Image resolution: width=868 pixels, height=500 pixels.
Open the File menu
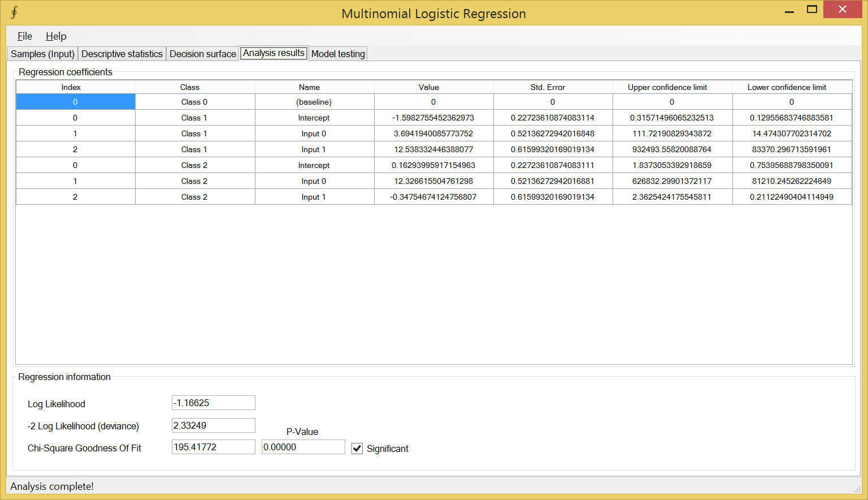(x=24, y=36)
